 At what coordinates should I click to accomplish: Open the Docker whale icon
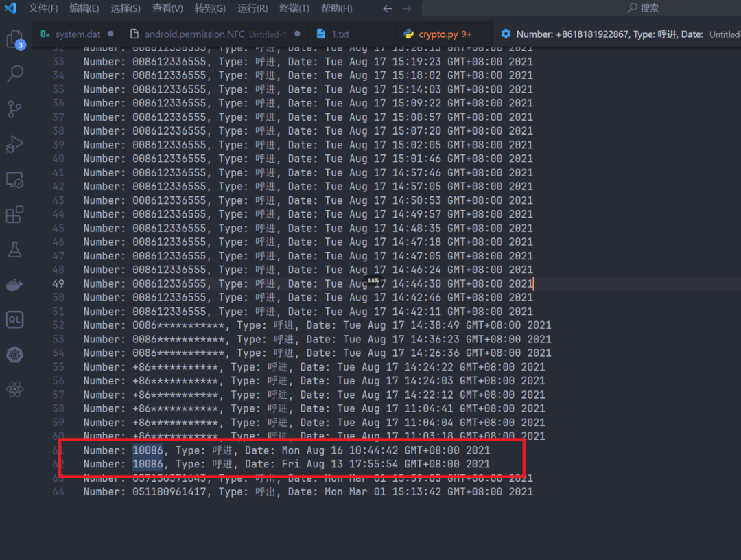click(14, 285)
